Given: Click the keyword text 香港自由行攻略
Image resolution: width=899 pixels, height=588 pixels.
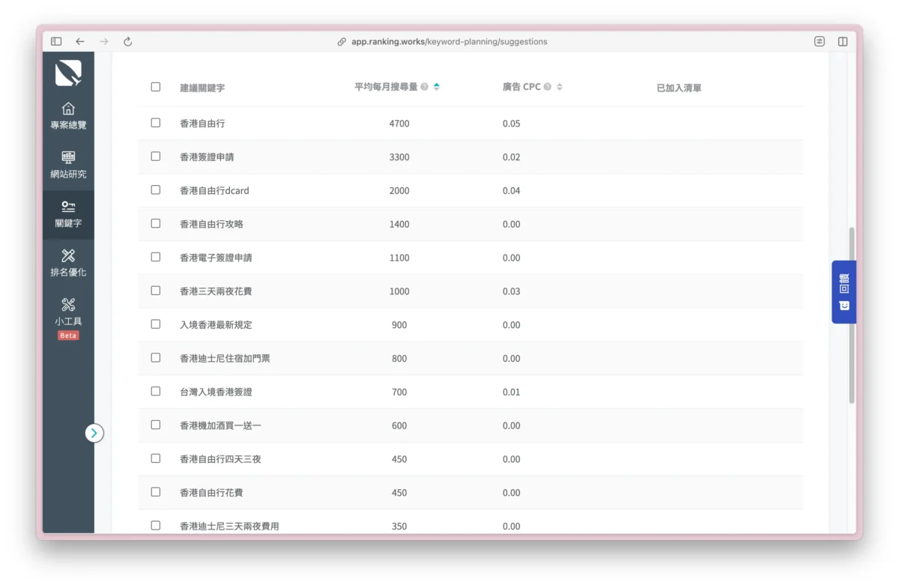Looking at the screenshot, I should (x=211, y=224).
